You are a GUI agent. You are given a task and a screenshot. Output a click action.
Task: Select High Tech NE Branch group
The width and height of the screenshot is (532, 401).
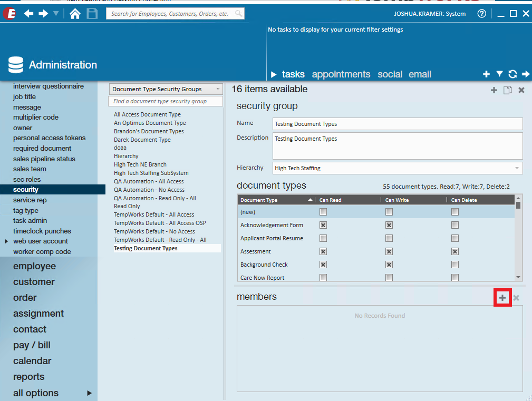140,165
